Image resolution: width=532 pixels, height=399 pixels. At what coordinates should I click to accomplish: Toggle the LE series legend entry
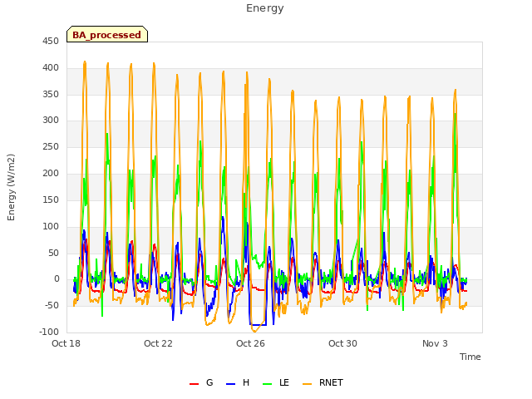click(x=276, y=382)
